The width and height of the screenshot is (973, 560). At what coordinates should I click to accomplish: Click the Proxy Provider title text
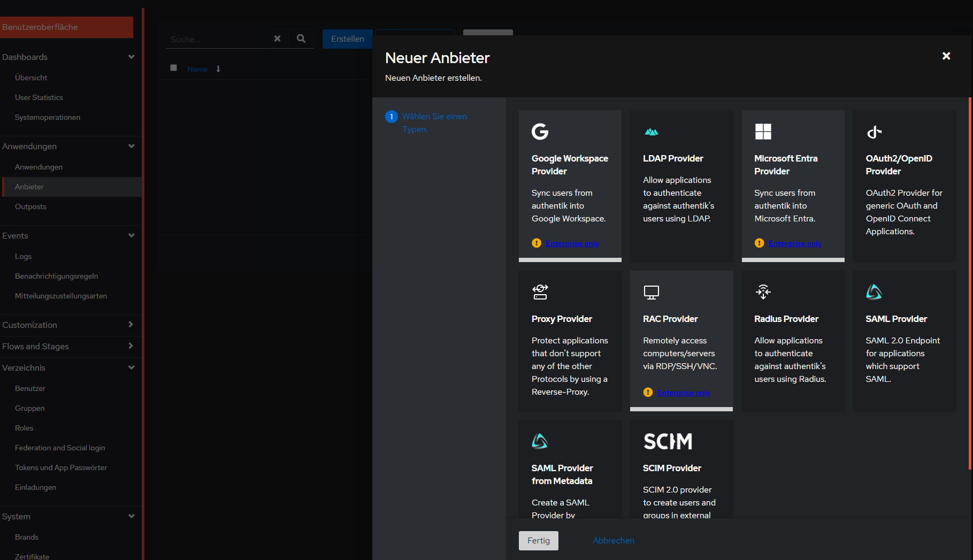click(562, 319)
